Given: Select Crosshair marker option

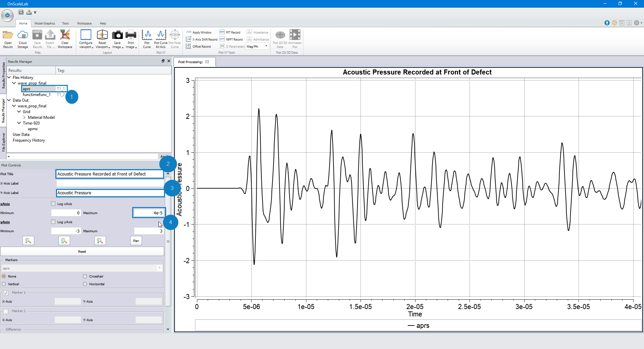Looking at the screenshot, I should pyautogui.click(x=85, y=276).
